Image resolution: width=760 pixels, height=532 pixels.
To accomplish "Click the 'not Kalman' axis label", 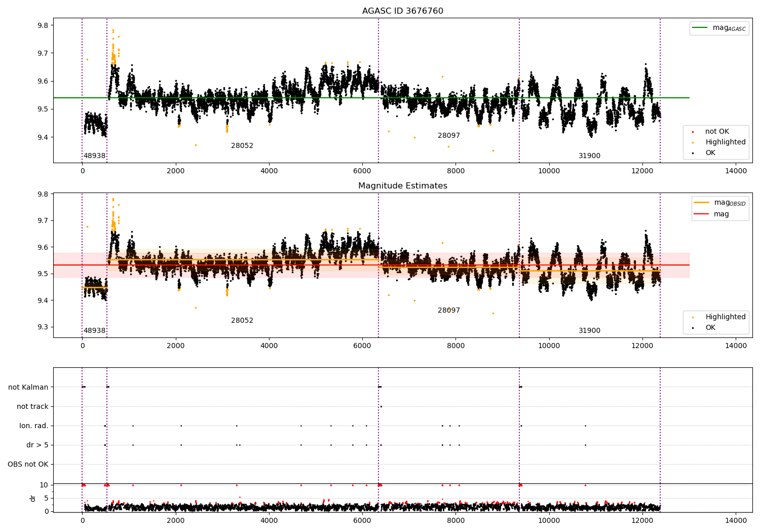I will coord(28,387).
